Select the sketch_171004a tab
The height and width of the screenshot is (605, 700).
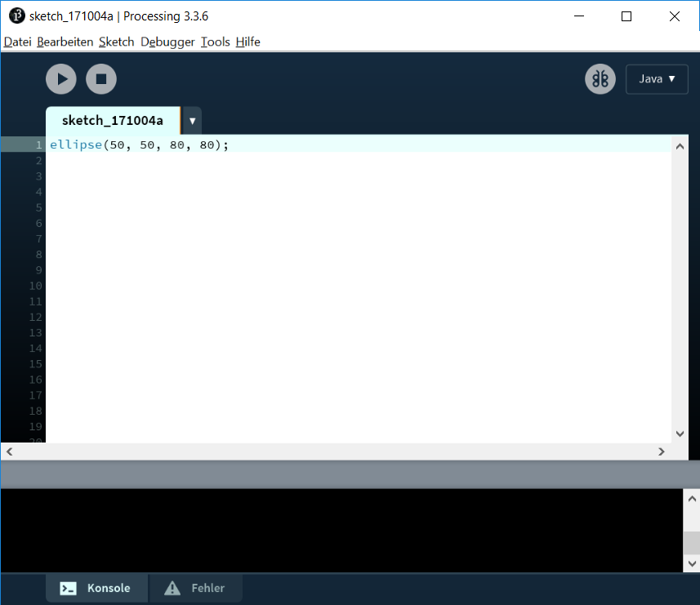tap(113, 121)
